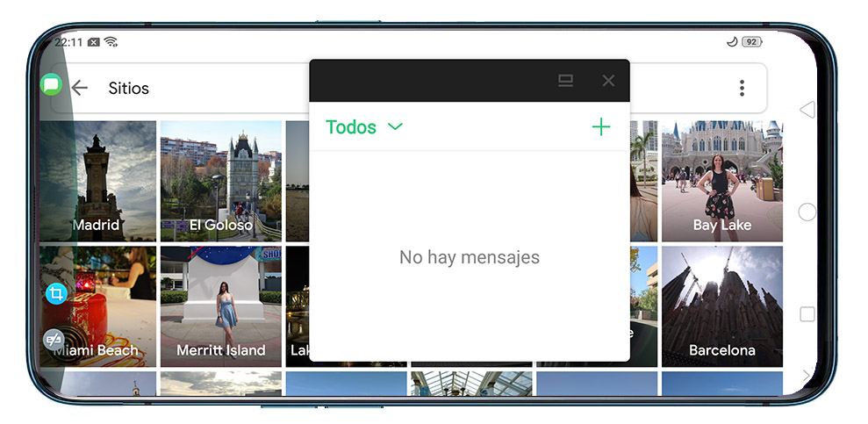Viewport: 868px width, 424px height.
Task: Open the Barcelona place album
Action: tap(722, 306)
